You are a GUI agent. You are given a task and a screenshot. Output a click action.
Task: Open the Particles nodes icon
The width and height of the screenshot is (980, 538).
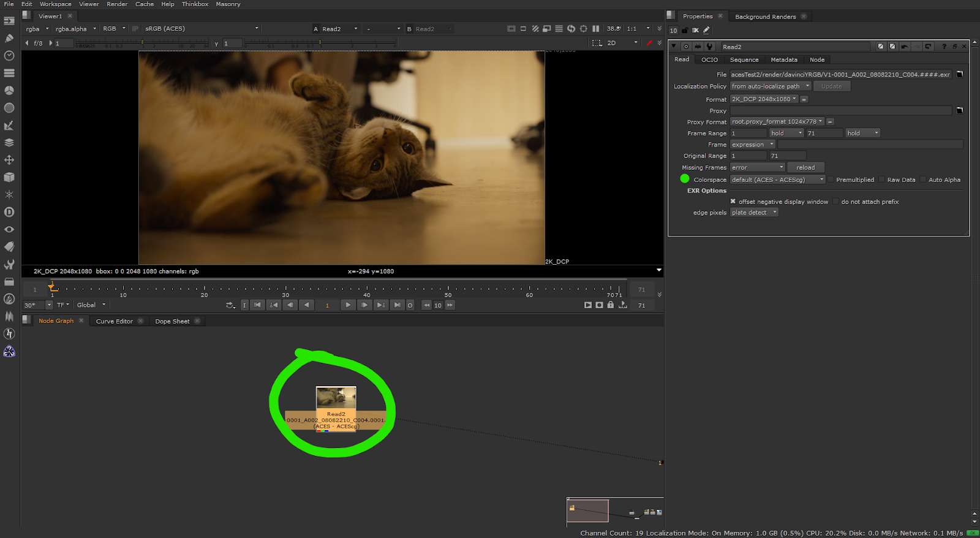pyautogui.click(x=9, y=194)
